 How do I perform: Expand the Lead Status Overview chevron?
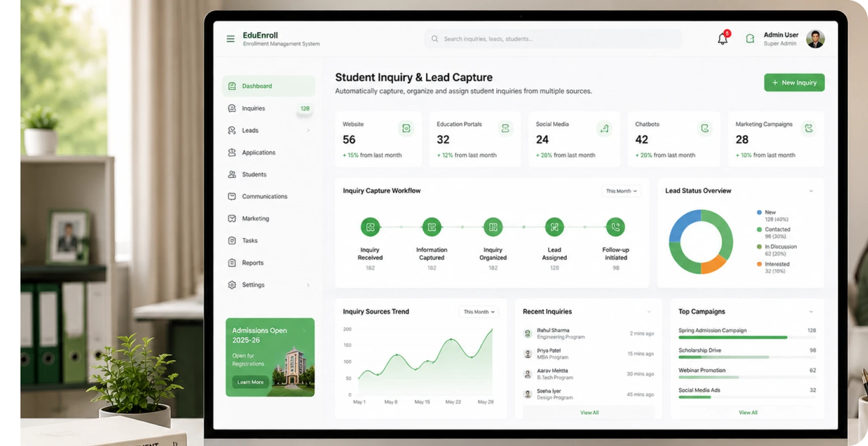(x=811, y=191)
